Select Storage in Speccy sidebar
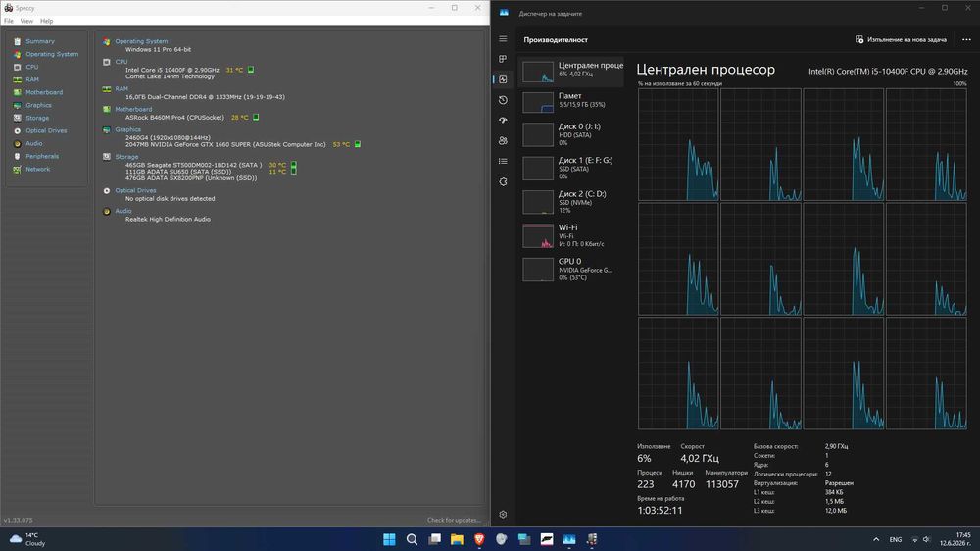The image size is (980, 551). tap(37, 118)
